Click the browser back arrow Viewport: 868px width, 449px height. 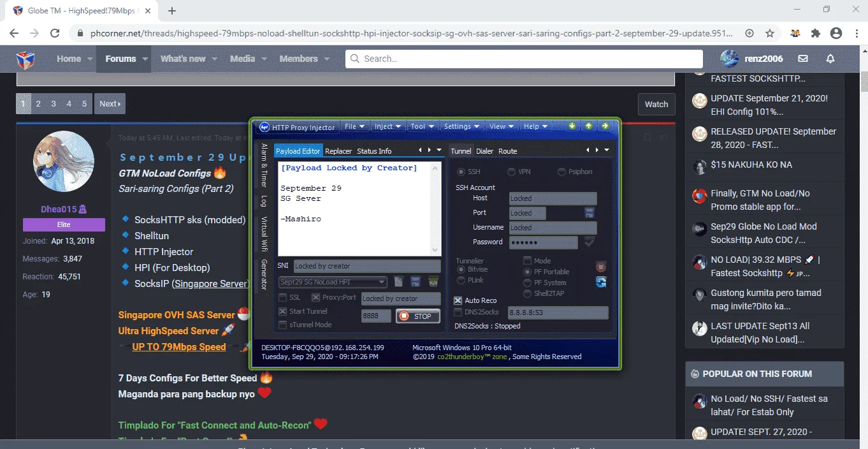click(x=14, y=33)
